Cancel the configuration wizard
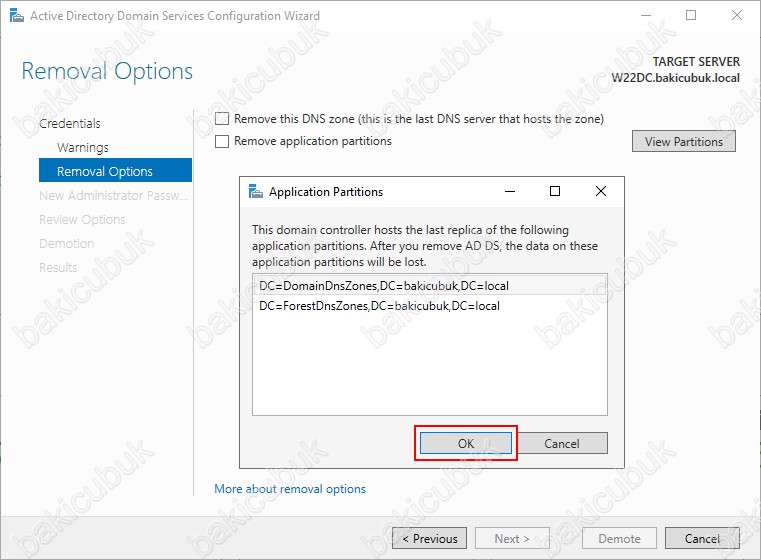Screen dimensions: 761x560 coord(702,538)
